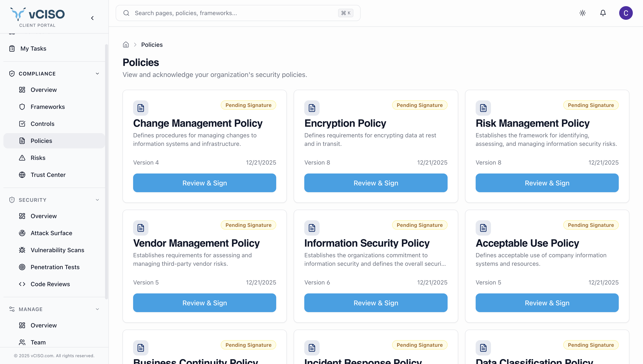Screen dimensions: 643x364
Task: Click the Change Management Policy title
Action: click(x=198, y=123)
